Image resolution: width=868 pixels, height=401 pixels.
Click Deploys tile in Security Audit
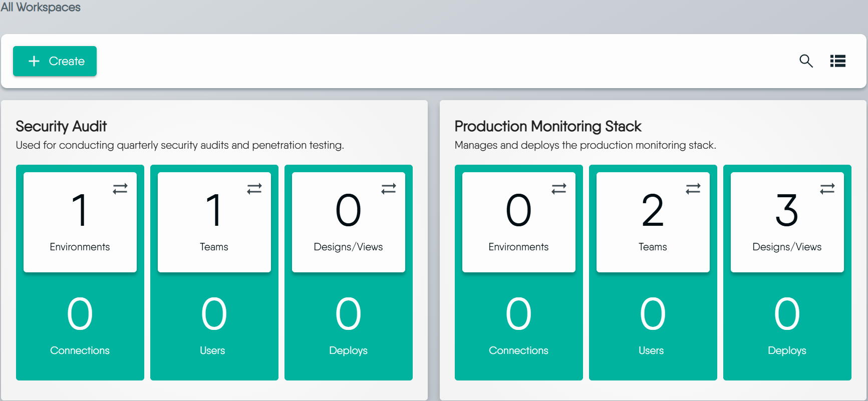tap(348, 325)
